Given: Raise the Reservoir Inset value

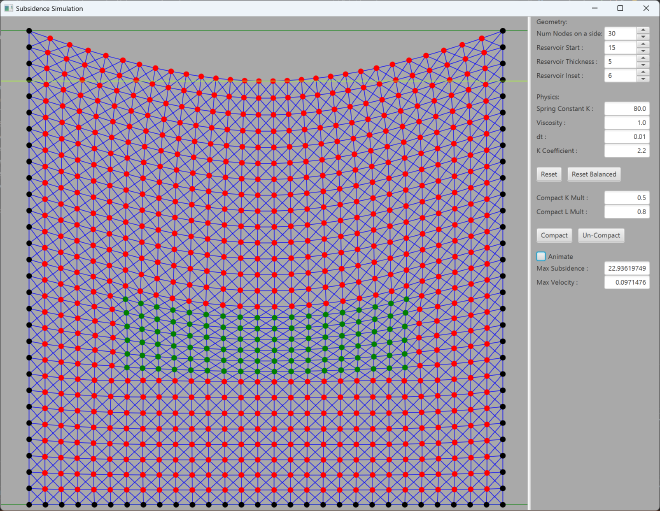Looking at the screenshot, I should click(x=643, y=72).
